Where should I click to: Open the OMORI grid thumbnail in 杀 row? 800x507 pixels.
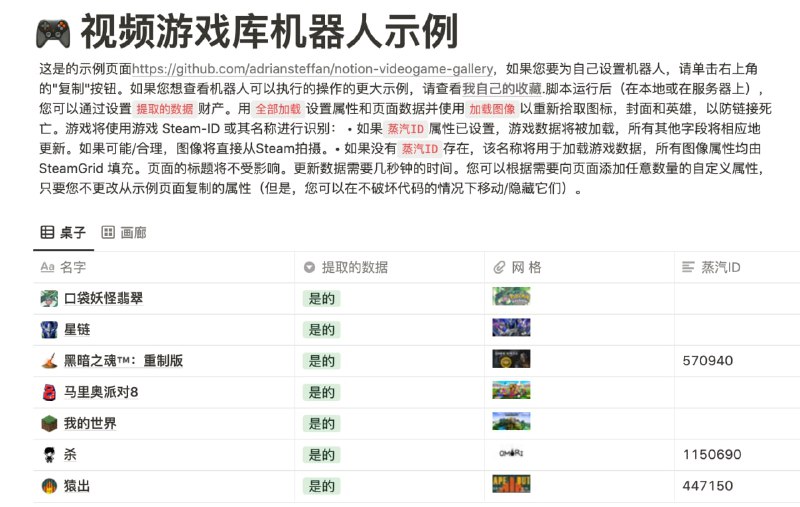(511, 452)
